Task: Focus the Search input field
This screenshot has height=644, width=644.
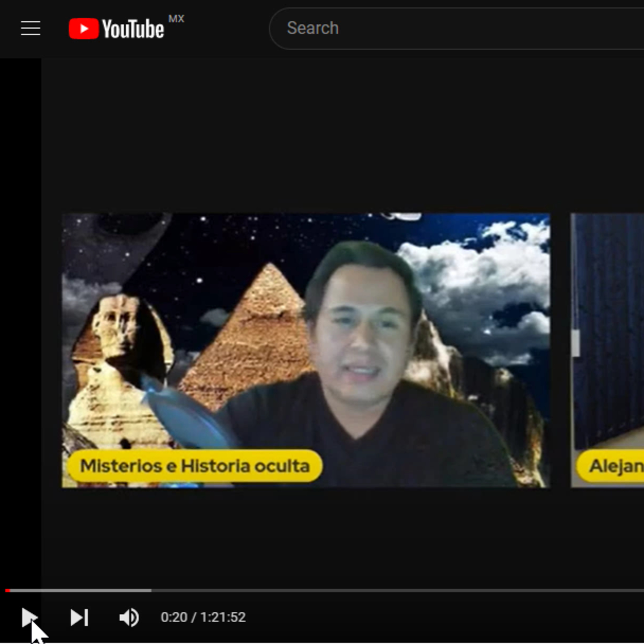Action: click(433, 28)
